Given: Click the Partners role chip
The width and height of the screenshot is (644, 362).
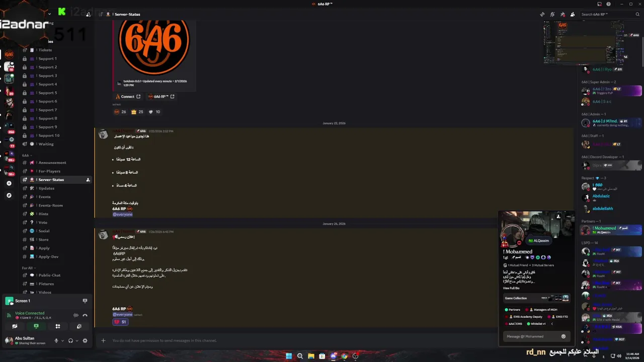Looking at the screenshot, I should pos(513,310).
